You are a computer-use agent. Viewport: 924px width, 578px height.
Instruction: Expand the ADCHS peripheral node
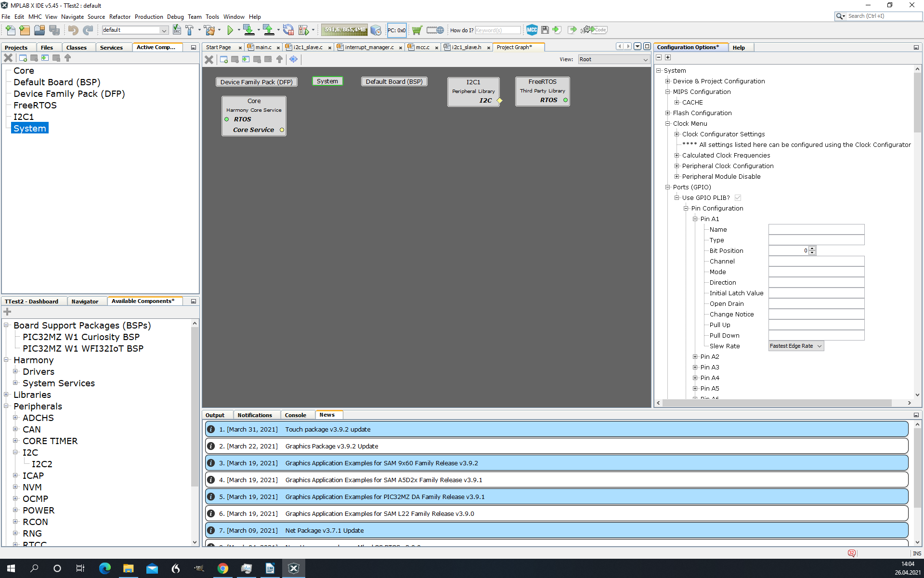(15, 418)
